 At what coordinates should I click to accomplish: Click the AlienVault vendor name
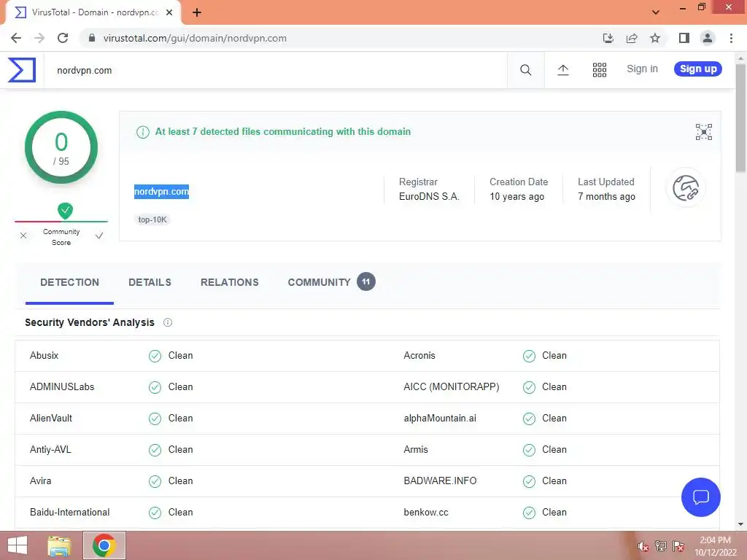point(51,419)
